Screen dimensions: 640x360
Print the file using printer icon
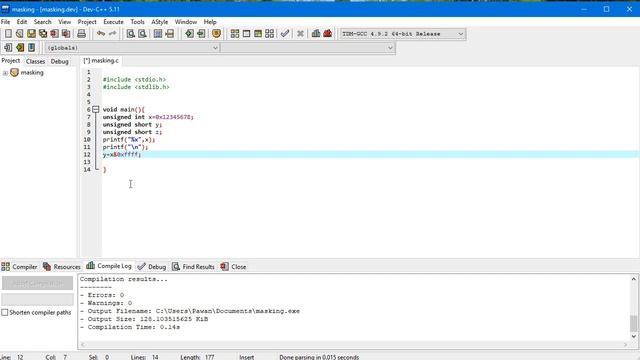pyautogui.click(x=82, y=33)
